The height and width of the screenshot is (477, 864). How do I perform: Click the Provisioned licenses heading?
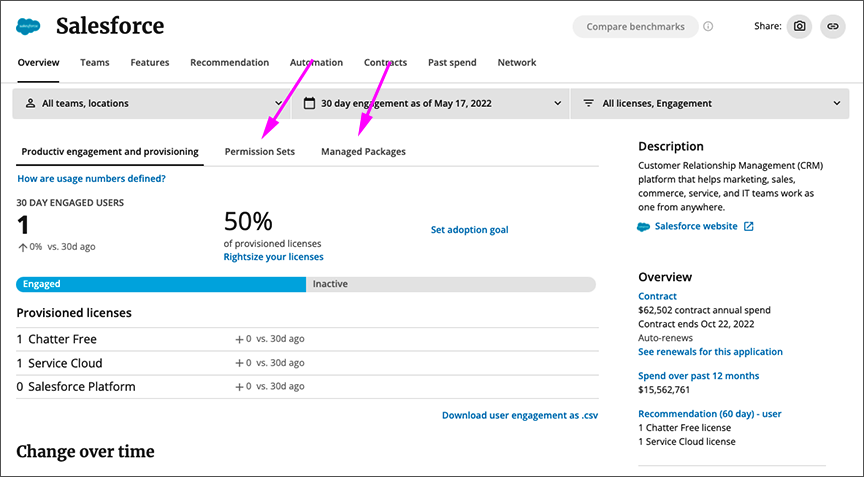tap(74, 313)
